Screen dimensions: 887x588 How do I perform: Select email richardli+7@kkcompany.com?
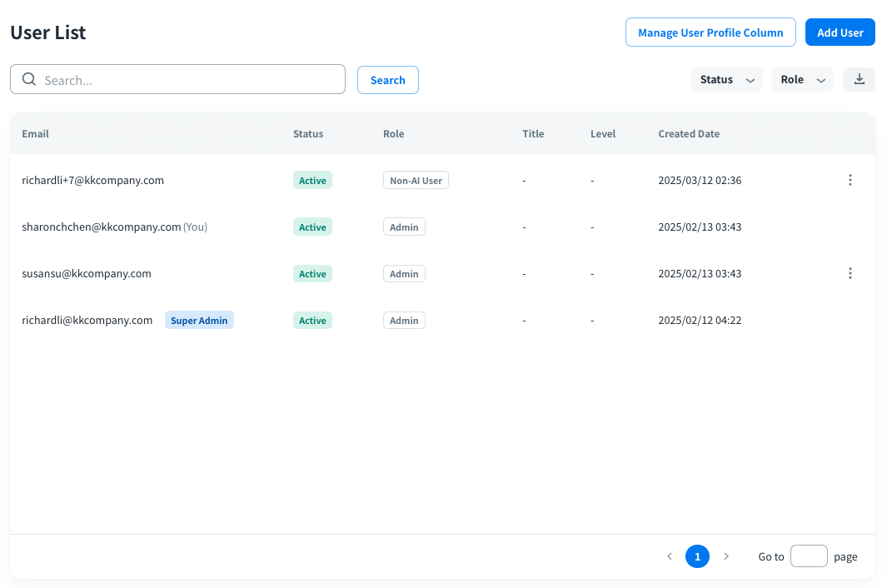point(92,180)
